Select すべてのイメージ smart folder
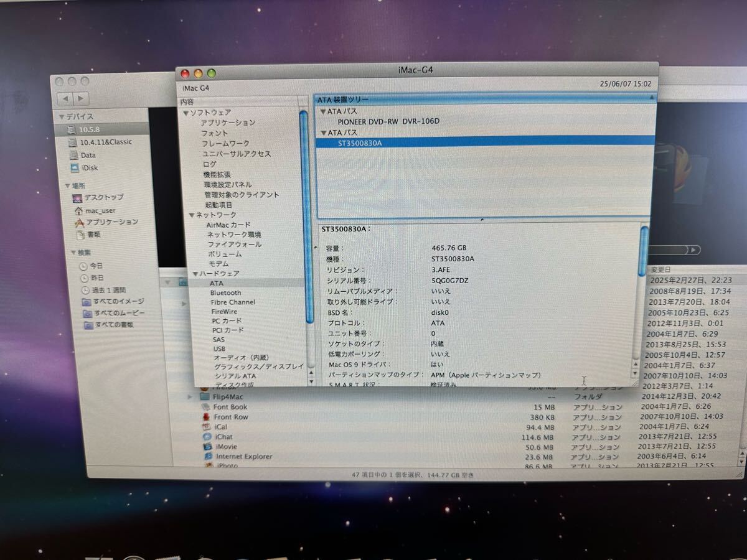 point(118,302)
